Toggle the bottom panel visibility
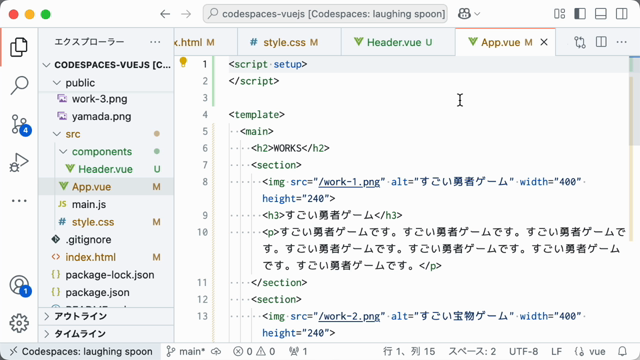 (601, 14)
